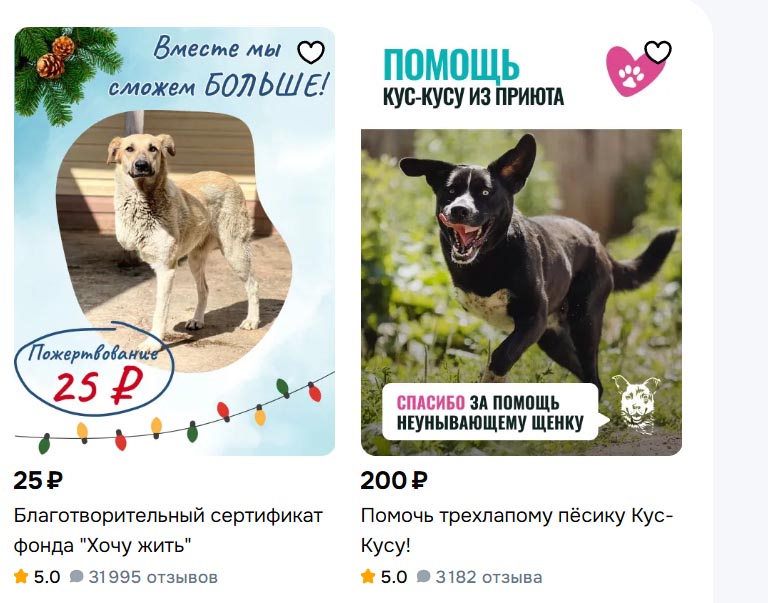Click the star rating icon of the 25 ₽ item
The image size is (768, 603).
click(21, 576)
